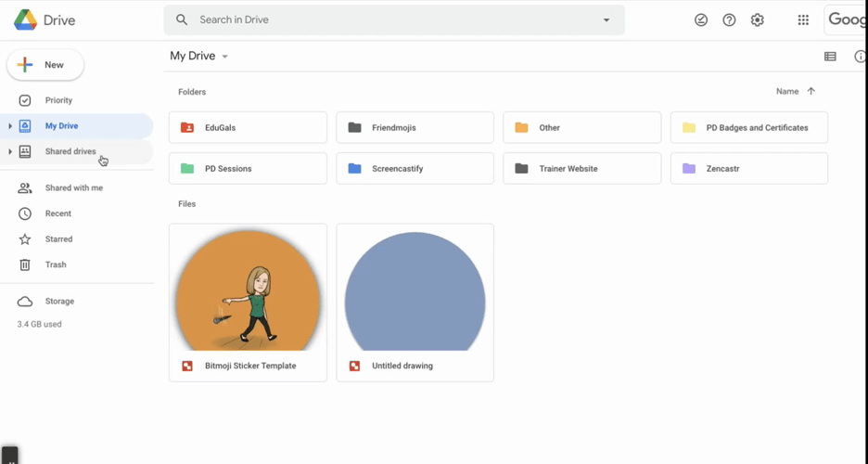Screen dimensions: 868x464
Task: Switch to list layout view
Action: click(x=830, y=57)
